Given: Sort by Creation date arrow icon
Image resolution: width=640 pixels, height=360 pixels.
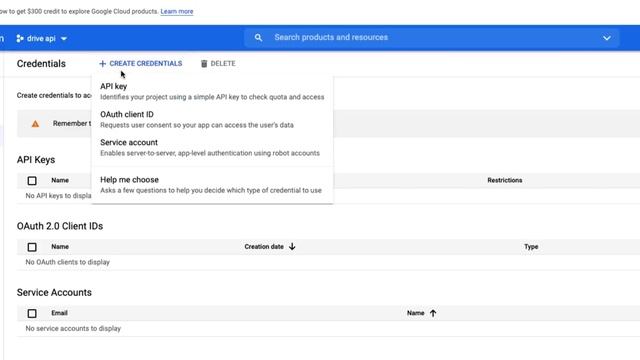Looking at the screenshot, I should pos(292,247).
